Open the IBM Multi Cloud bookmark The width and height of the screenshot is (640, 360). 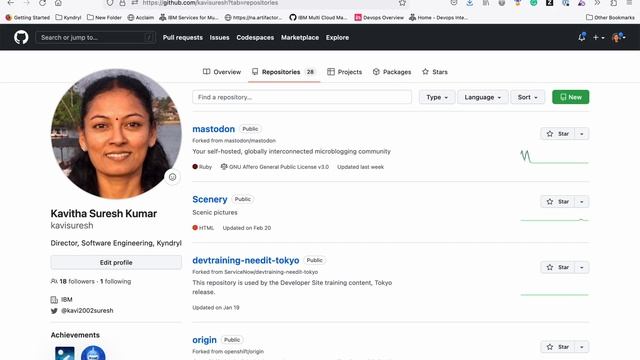click(x=318, y=18)
